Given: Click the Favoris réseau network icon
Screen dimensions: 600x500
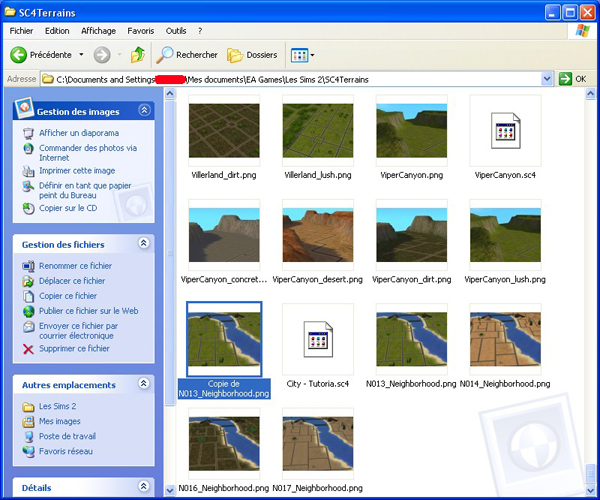Looking at the screenshot, I should 28,451.
